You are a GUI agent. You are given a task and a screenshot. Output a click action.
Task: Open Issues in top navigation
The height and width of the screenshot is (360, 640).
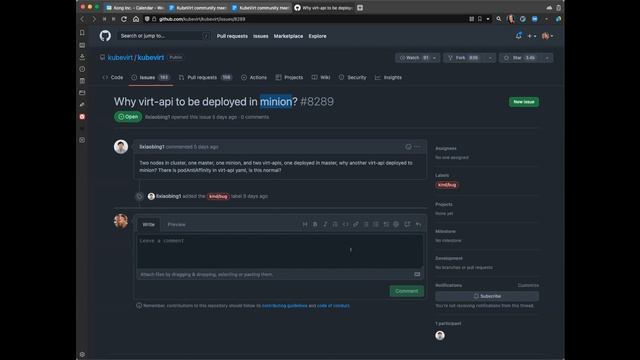click(x=261, y=36)
